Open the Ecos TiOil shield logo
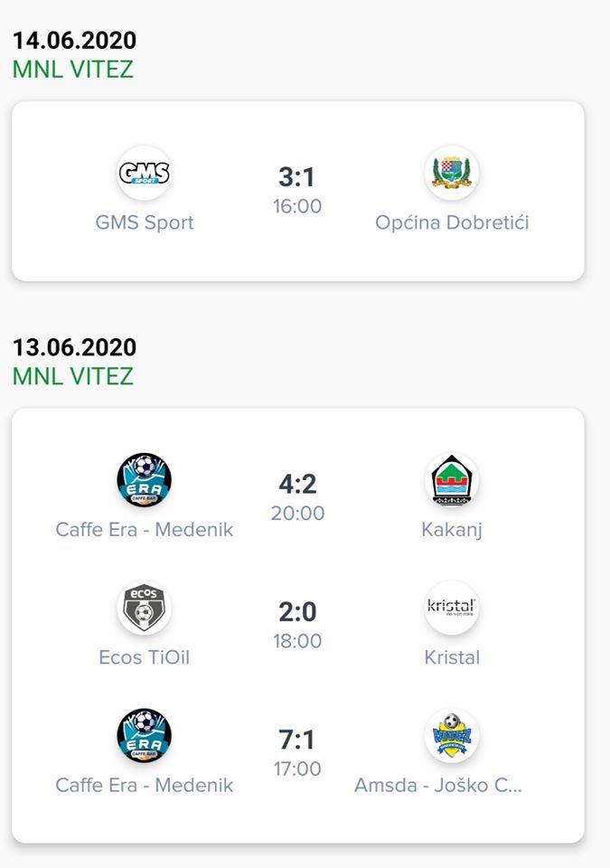Screen dimensions: 610x868 coord(144,608)
